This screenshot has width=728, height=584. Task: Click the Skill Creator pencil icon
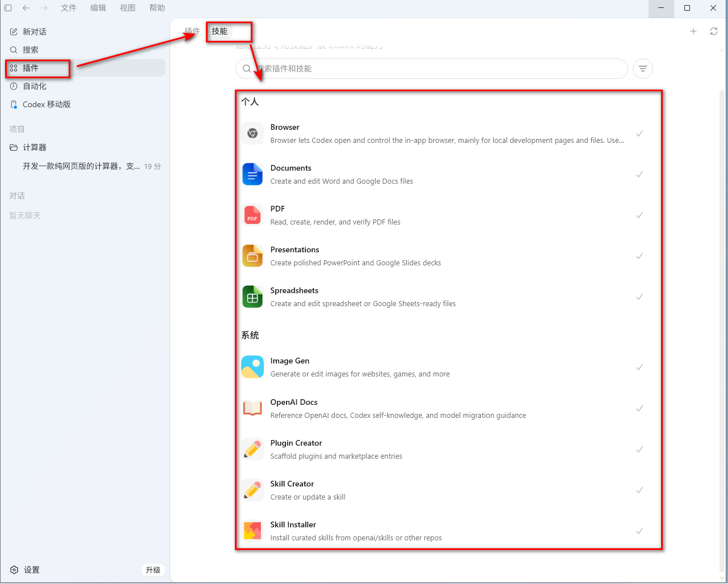pos(253,490)
